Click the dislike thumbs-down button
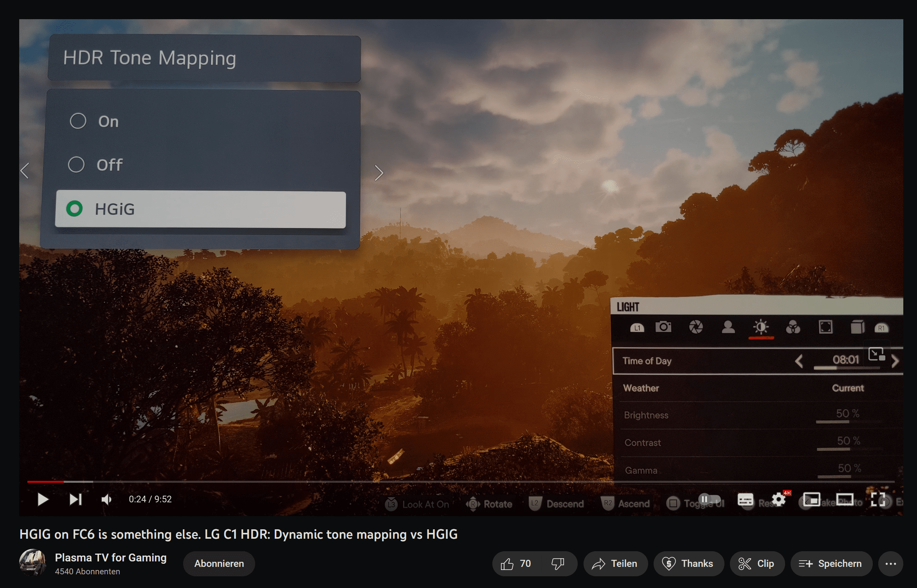The width and height of the screenshot is (917, 588). pyautogui.click(x=557, y=564)
